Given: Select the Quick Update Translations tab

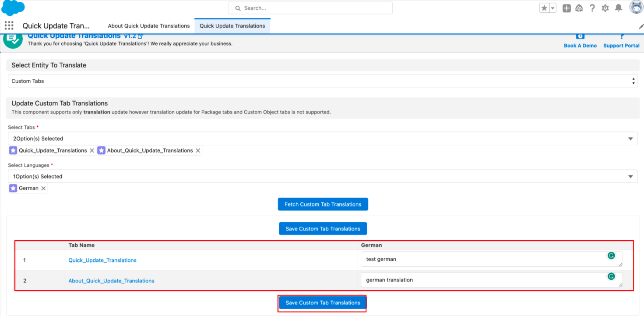Looking at the screenshot, I should click(232, 26).
